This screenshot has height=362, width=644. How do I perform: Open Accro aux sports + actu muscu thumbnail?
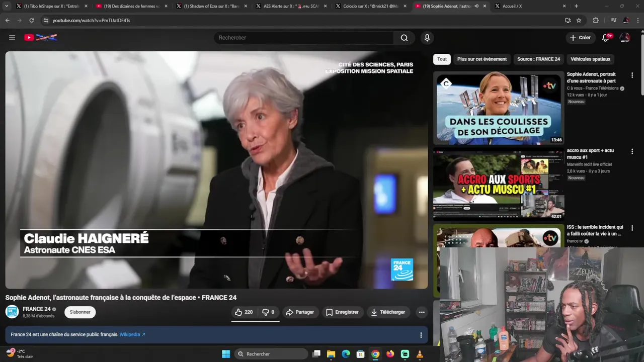tap(499, 185)
